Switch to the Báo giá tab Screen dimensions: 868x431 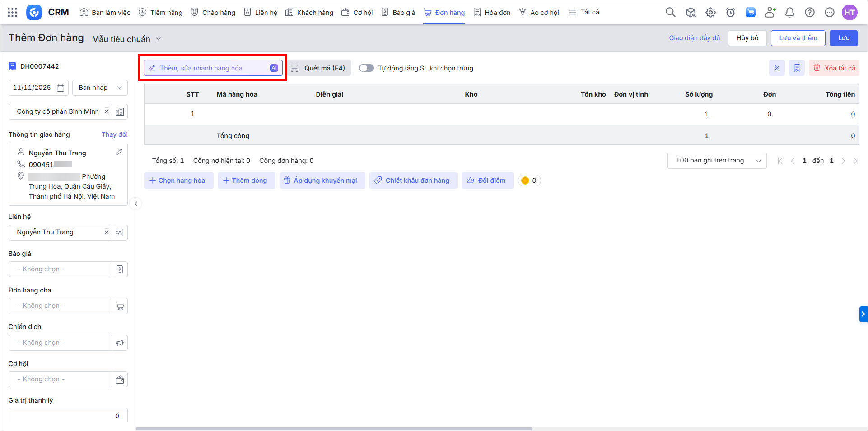point(398,13)
